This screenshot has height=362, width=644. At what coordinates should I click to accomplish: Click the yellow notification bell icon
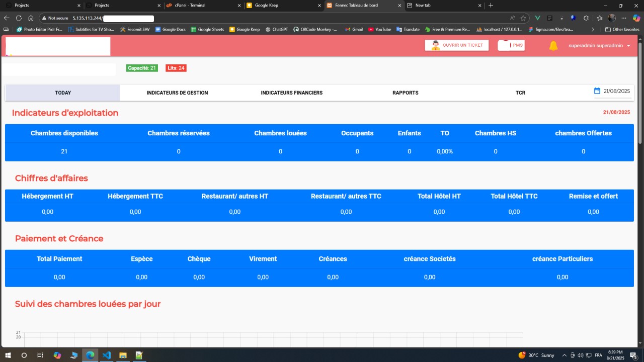(x=553, y=46)
